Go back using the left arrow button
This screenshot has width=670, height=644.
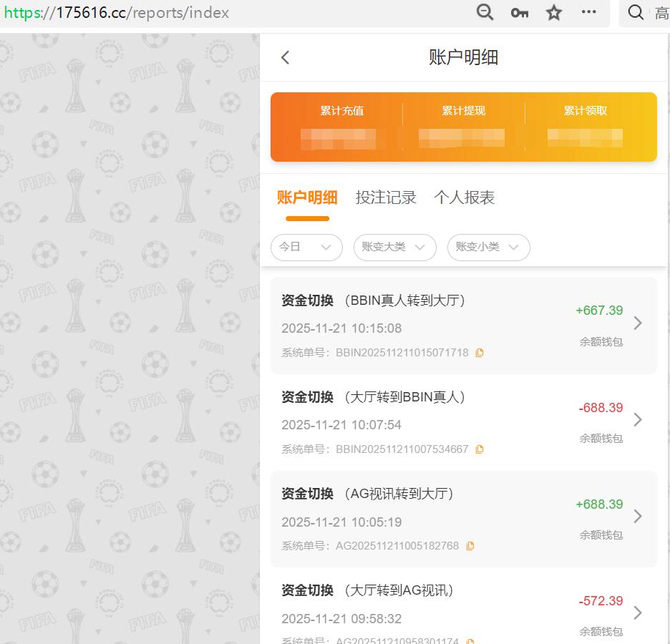tap(285, 57)
